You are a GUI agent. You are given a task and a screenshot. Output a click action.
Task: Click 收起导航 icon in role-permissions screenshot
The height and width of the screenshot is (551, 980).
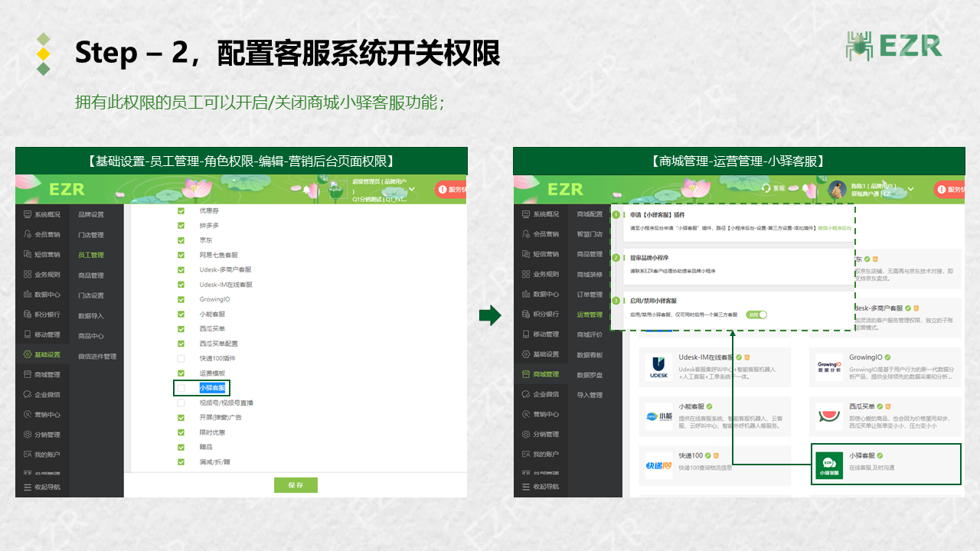coord(28,487)
